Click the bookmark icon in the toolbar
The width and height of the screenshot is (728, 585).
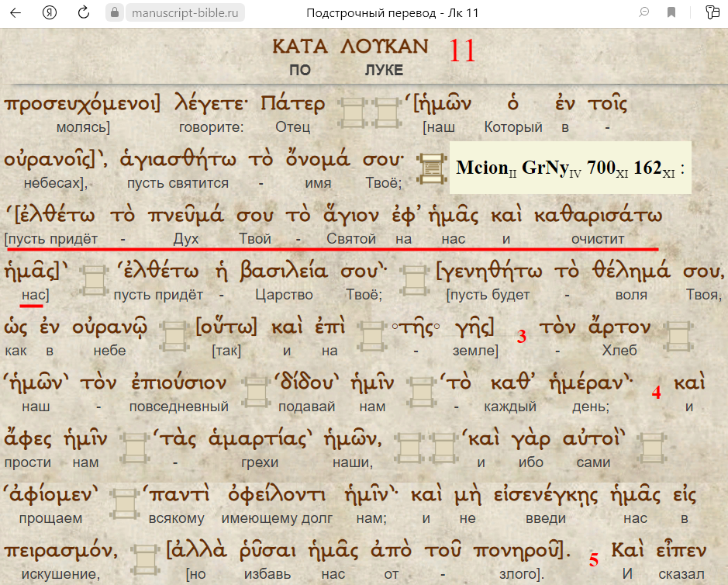671,12
